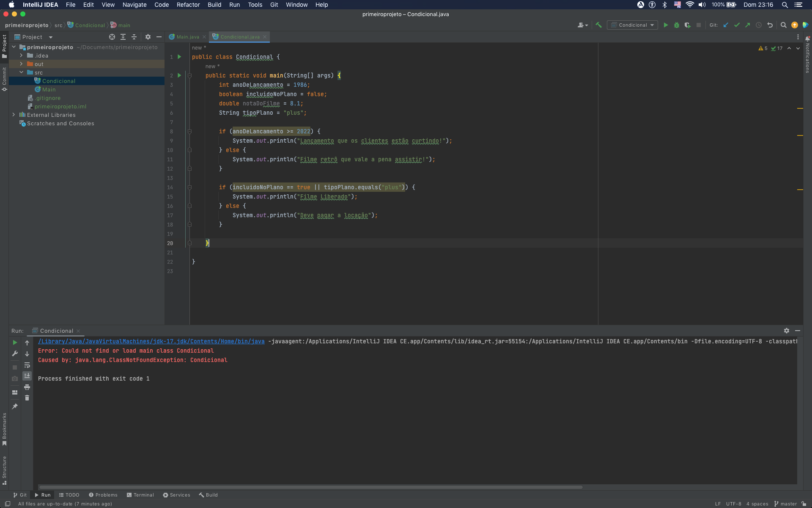Toggle scroll to end in console
This screenshot has width=812, height=508.
(27, 376)
